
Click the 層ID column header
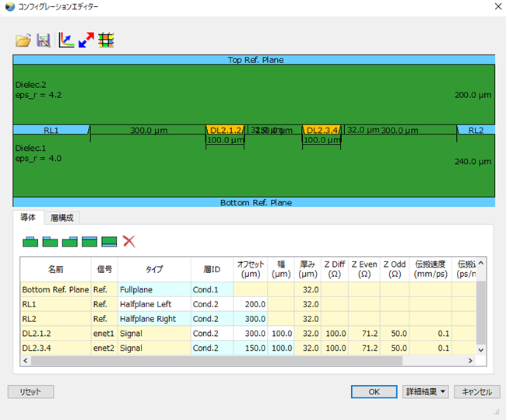[212, 269]
